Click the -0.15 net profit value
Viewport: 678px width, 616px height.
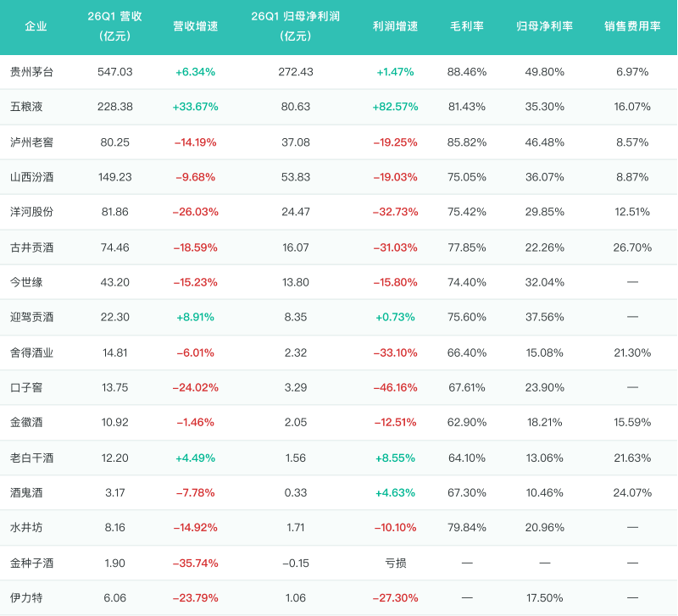tap(296, 563)
